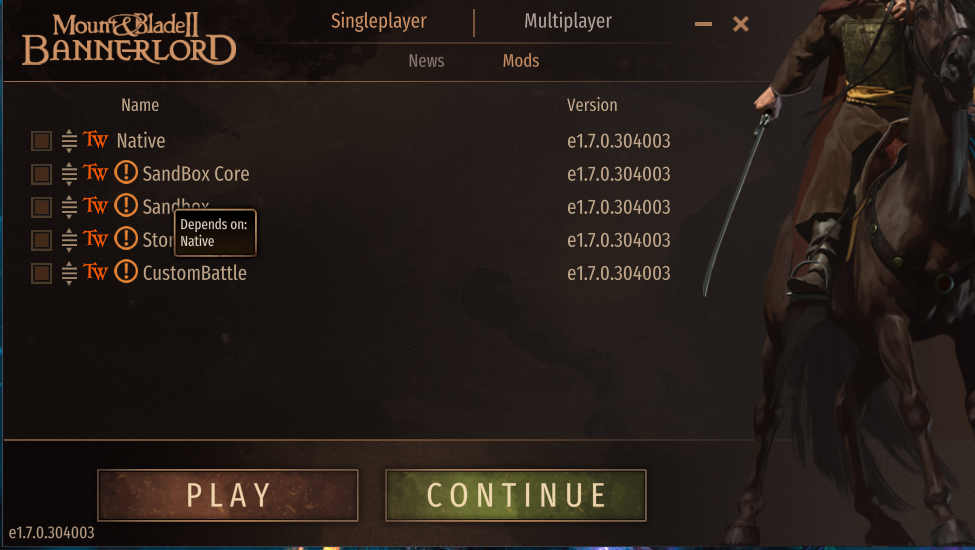Toggle the CustomBattle module checkbox
This screenshot has width=975, height=550.
tap(42, 273)
